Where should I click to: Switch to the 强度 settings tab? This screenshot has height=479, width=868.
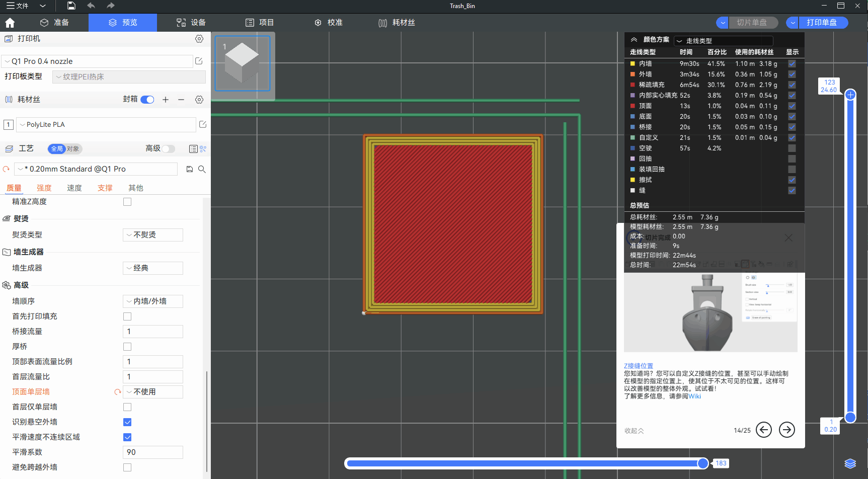44,188
